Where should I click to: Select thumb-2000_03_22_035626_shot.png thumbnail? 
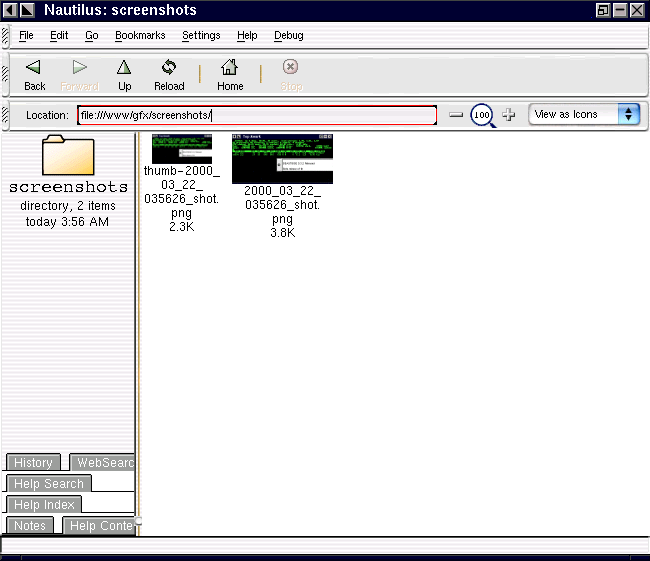[x=182, y=149]
